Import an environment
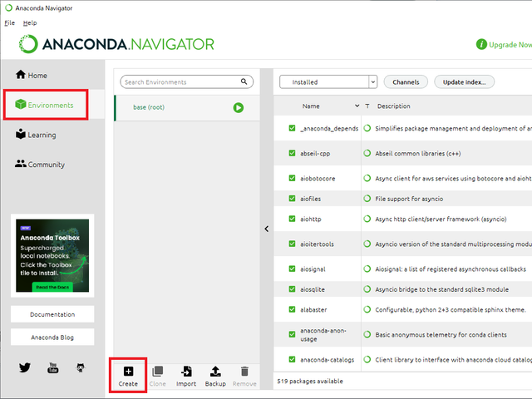Screen dimensions: 532x399 (x=186, y=376)
